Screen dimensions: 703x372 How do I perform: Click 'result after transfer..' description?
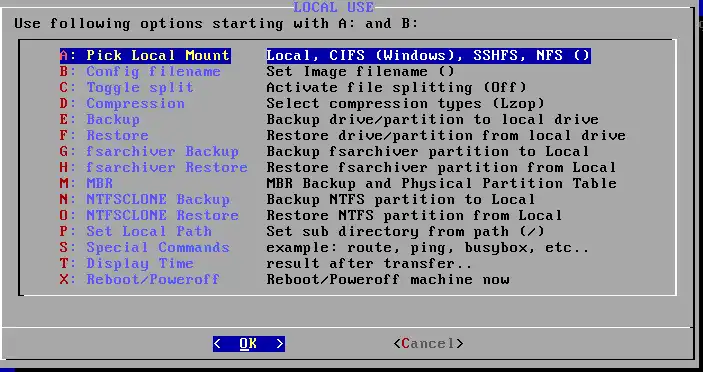tap(369, 264)
